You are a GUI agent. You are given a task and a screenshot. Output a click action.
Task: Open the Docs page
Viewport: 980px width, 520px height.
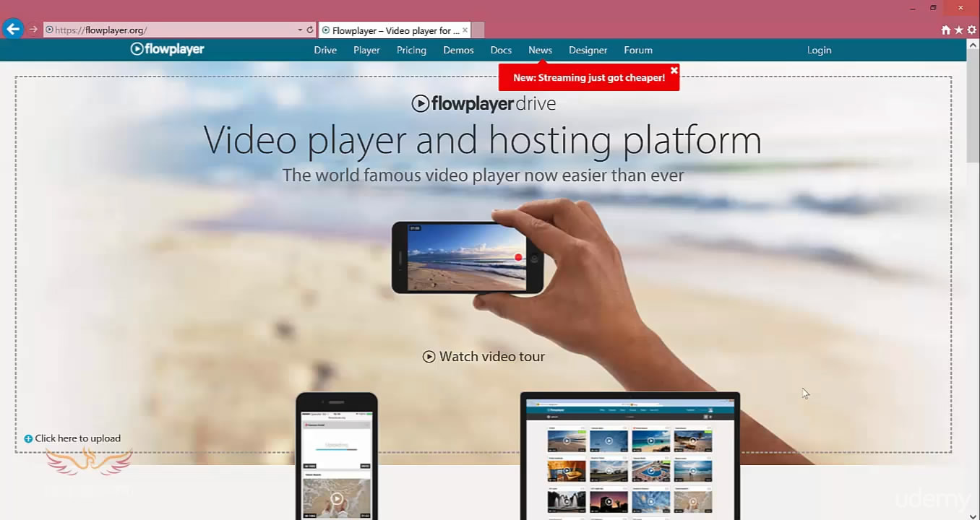501,50
